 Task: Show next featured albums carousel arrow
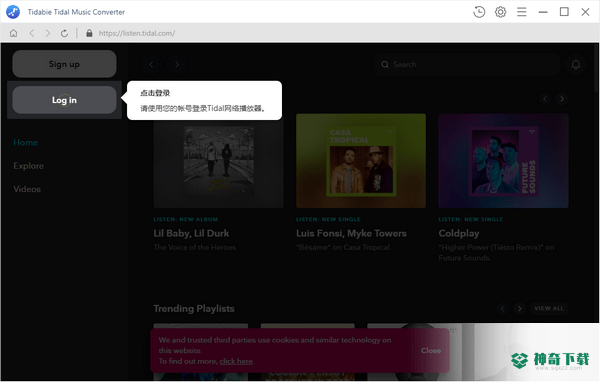(562, 99)
